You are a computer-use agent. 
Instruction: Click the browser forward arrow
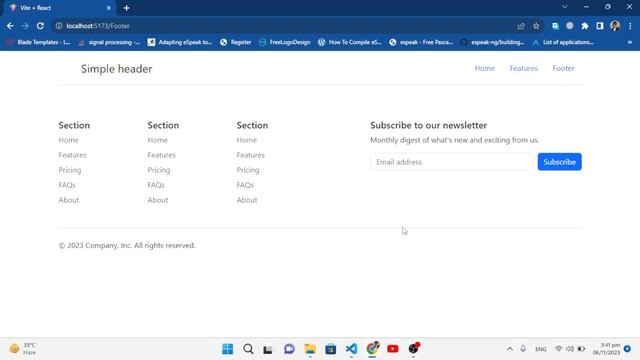point(25,26)
